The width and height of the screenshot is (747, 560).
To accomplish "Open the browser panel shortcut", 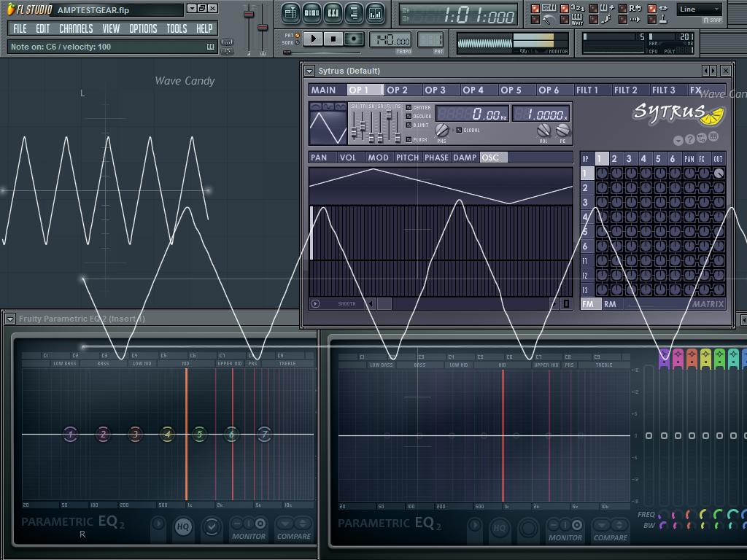I will [354, 13].
